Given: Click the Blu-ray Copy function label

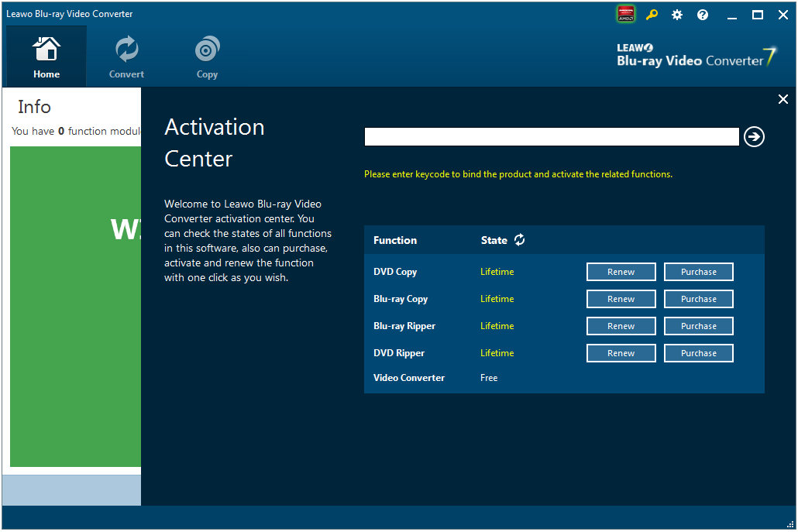Looking at the screenshot, I should click(x=401, y=299).
